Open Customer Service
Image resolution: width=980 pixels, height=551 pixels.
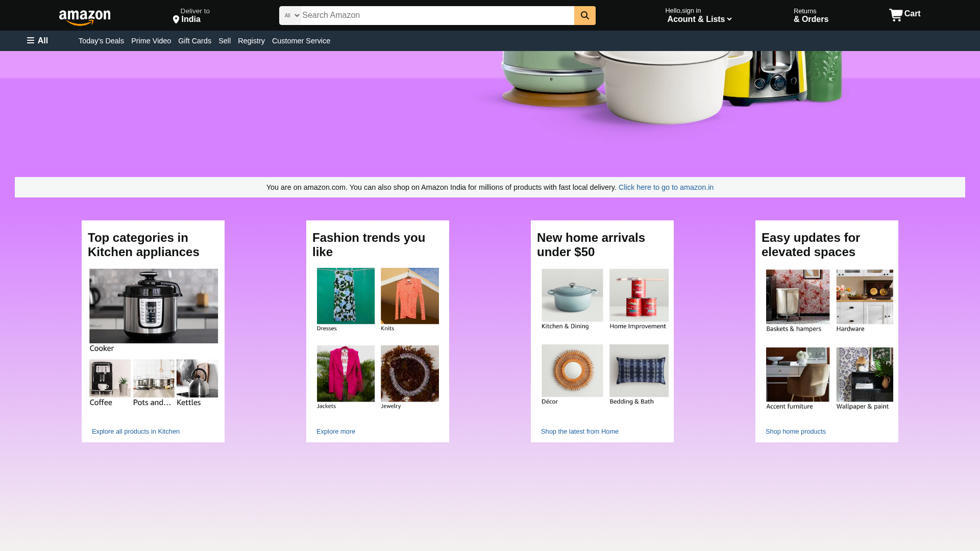click(301, 41)
